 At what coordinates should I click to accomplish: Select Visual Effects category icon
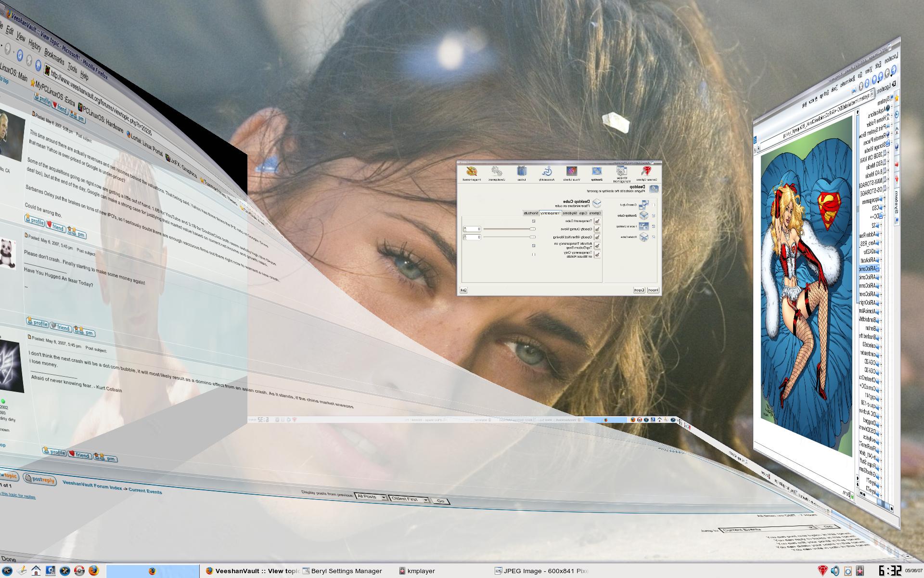(x=571, y=173)
